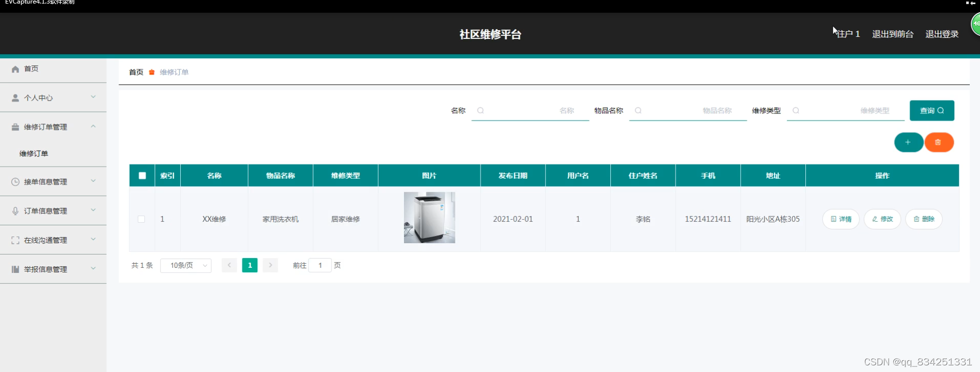Screen dimensions: 980x372
Task: Click the cell 居家维修
Action: tap(346, 219)
